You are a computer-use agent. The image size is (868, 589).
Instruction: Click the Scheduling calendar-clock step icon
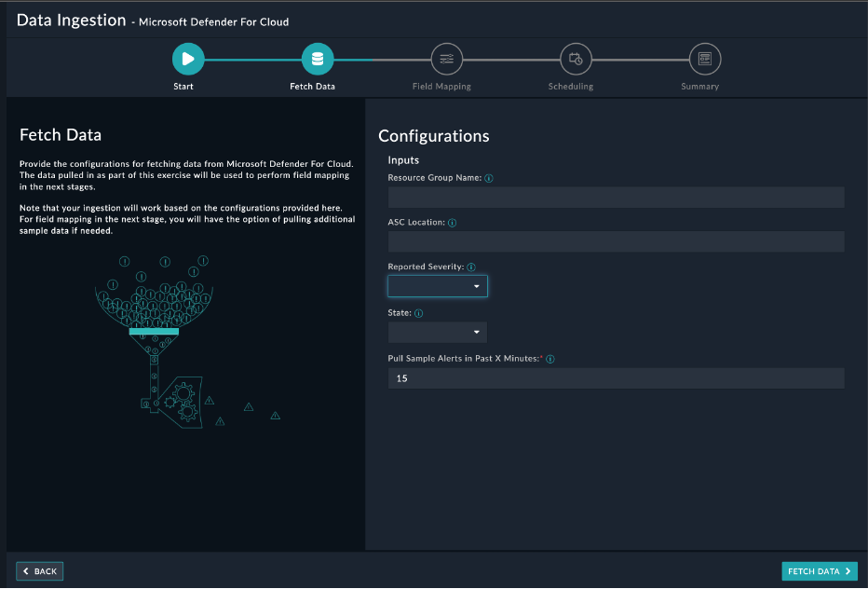pos(576,60)
